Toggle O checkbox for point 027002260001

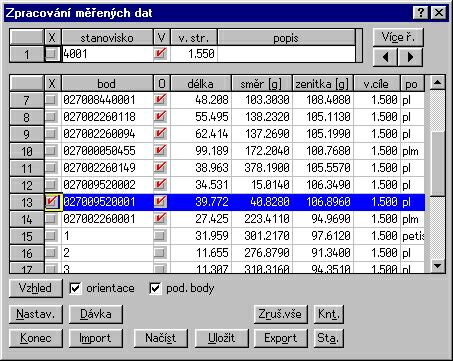161,219
